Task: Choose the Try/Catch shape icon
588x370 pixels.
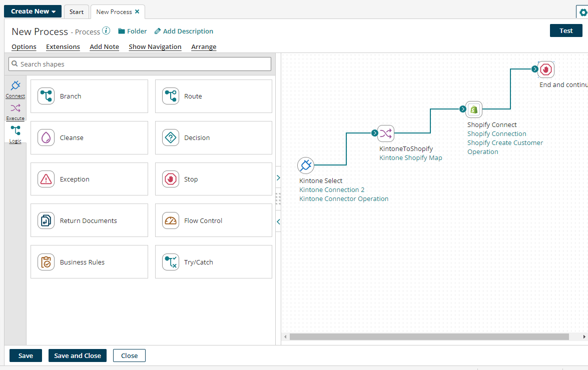Action: pyautogui.click(x=171, y=262)
